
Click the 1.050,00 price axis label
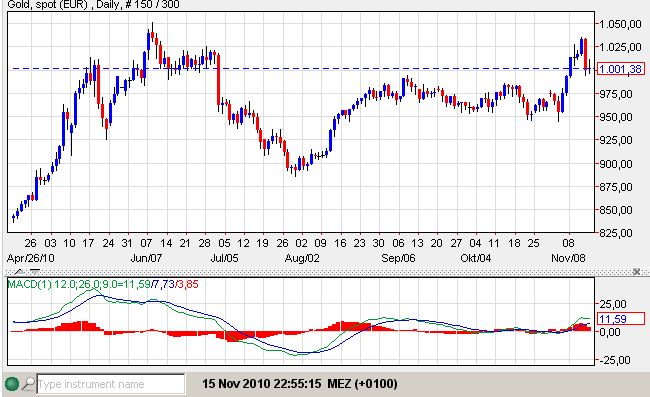click(x=620, y=24)
